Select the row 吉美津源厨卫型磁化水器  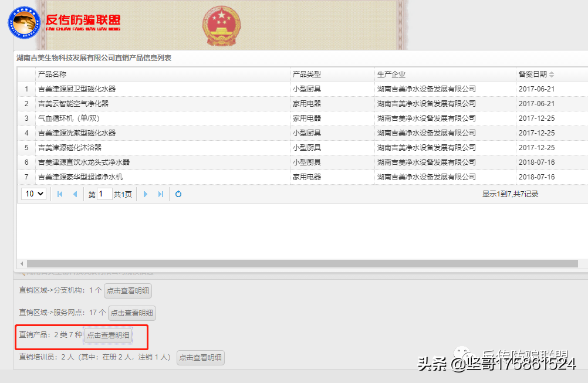[x=302, y=89]
